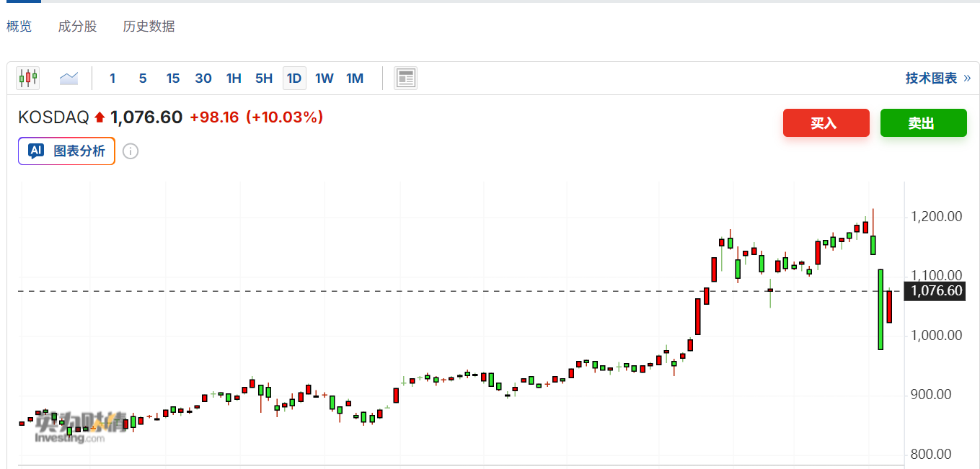
Task: Select the 1D daily interval
Action: [x=294, y=78]
